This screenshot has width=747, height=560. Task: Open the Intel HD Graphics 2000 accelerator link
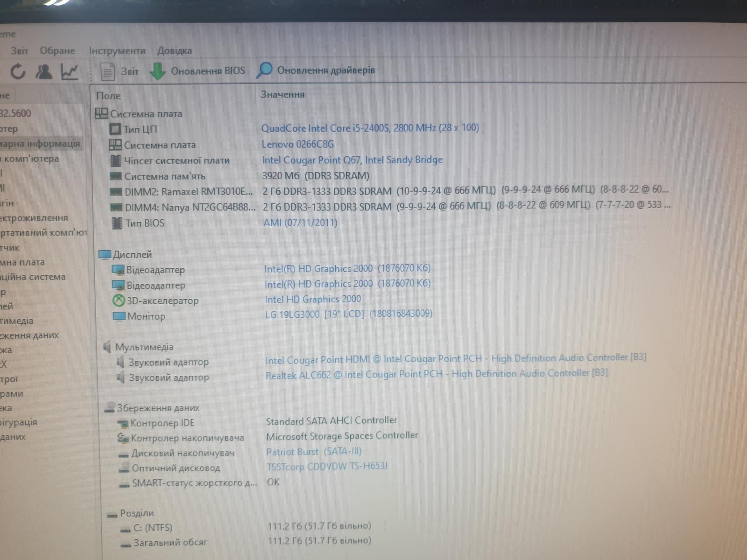pos(313,299)
